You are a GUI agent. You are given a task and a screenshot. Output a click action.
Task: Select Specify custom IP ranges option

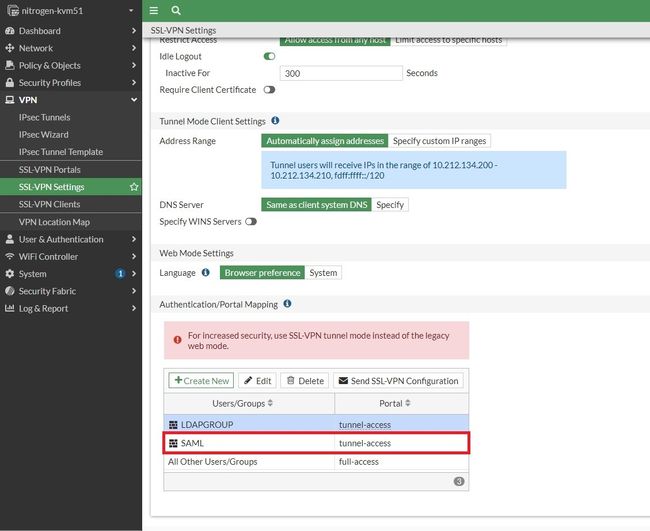coord(440,141)
